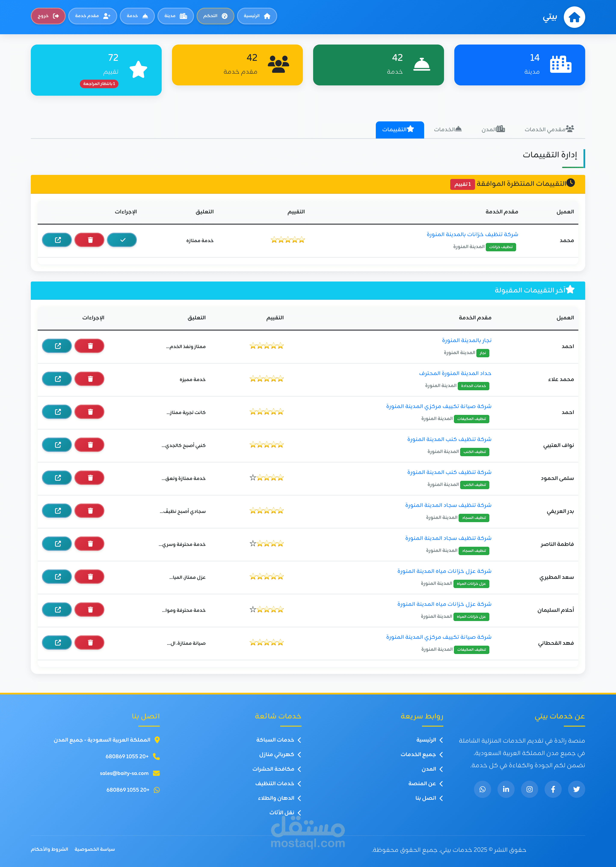This screenshot has height=867, width=616.
Task: Click the Twitter icon in footer
Action: pos(576,789)
